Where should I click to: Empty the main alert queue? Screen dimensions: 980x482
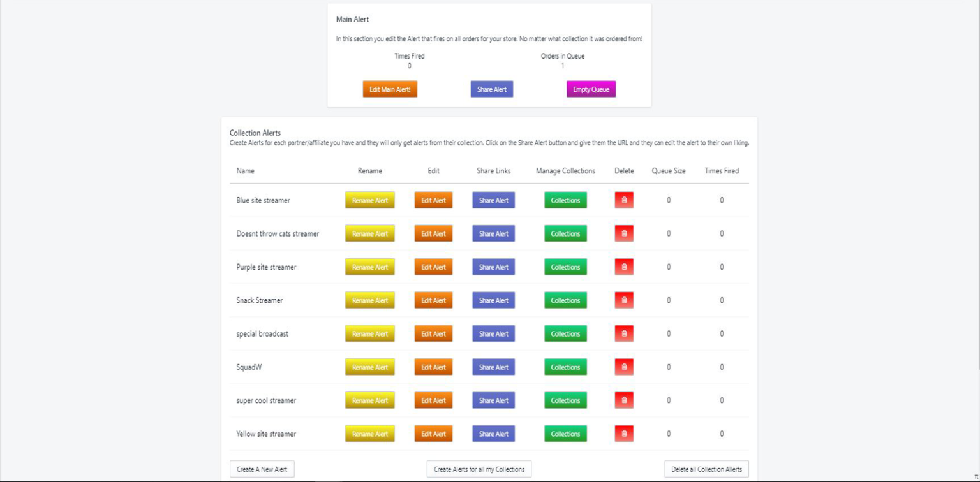point(591,89)
